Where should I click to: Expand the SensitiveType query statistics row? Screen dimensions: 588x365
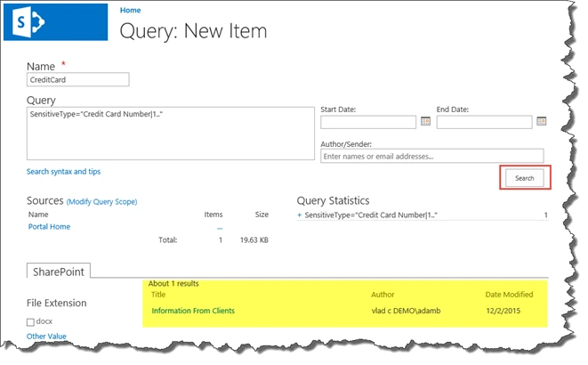click(299, 215)
